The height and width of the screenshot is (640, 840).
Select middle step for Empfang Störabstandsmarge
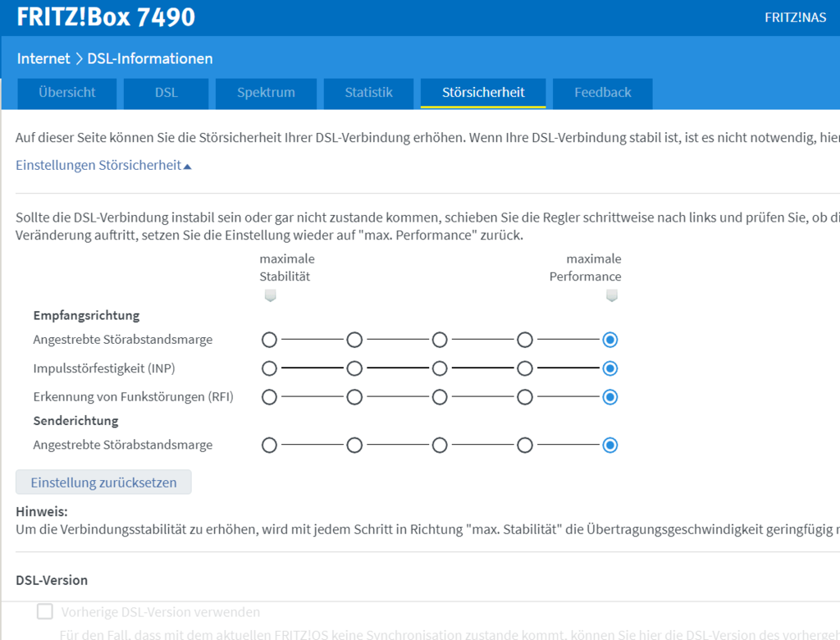tap(440, 340)
